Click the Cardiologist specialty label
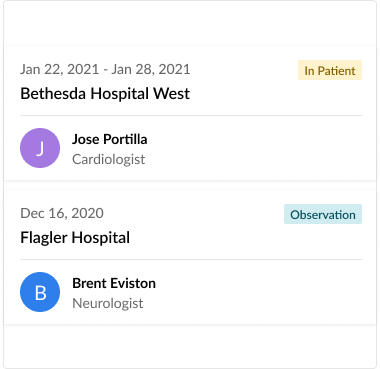Screen dimensions: 380x369 [109, 159]
